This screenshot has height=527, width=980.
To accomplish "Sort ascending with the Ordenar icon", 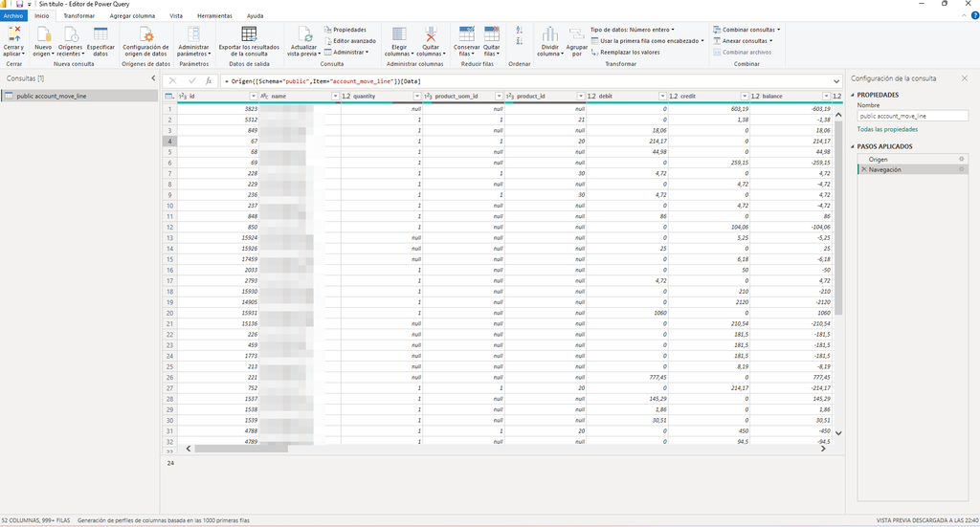I will click(x=520, y=30).
